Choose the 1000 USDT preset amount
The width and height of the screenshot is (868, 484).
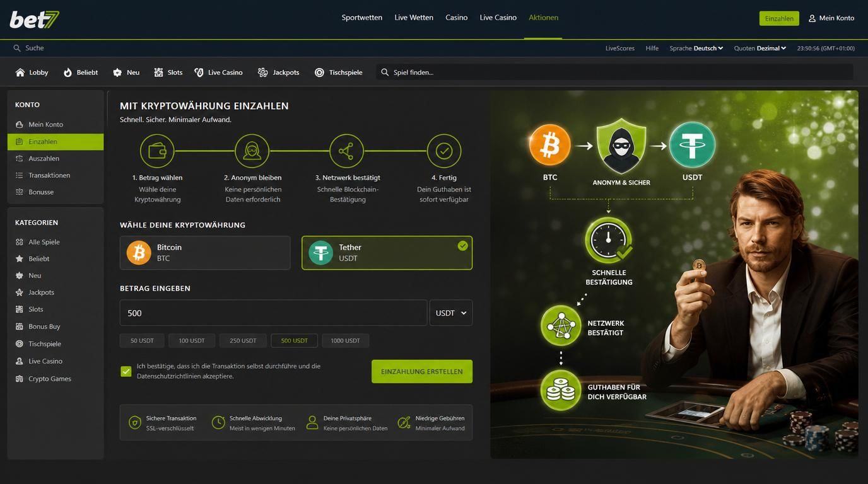346,341
